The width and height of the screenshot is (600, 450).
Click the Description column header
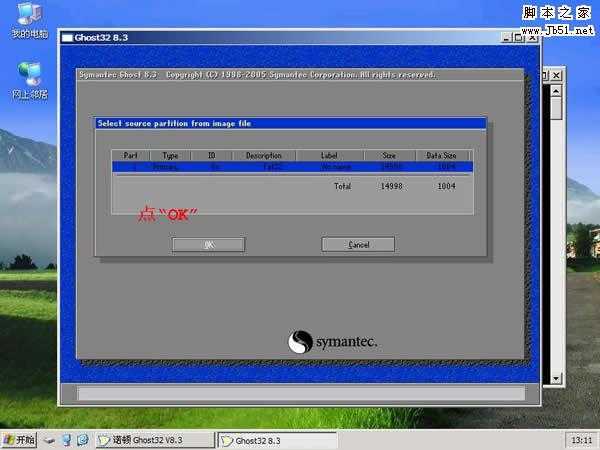[x=264, y=155]
